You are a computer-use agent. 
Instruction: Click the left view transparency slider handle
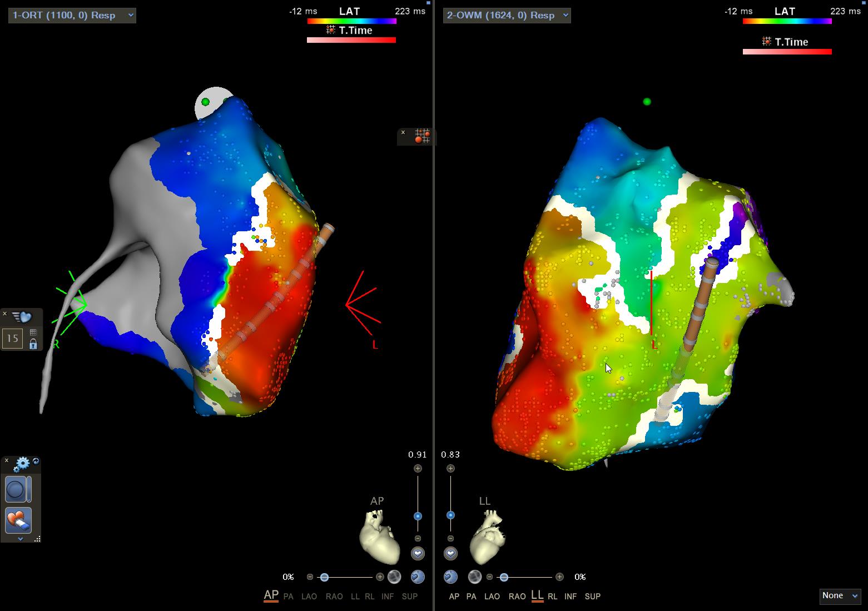[324, 577]
